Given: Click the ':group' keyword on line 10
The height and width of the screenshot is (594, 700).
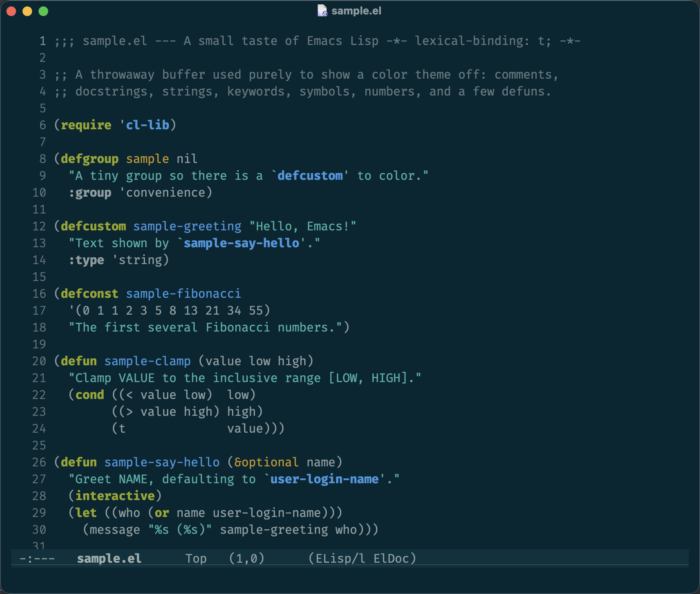Looking at the screenshot, I should pyautogui.click(x=90, y=192).
